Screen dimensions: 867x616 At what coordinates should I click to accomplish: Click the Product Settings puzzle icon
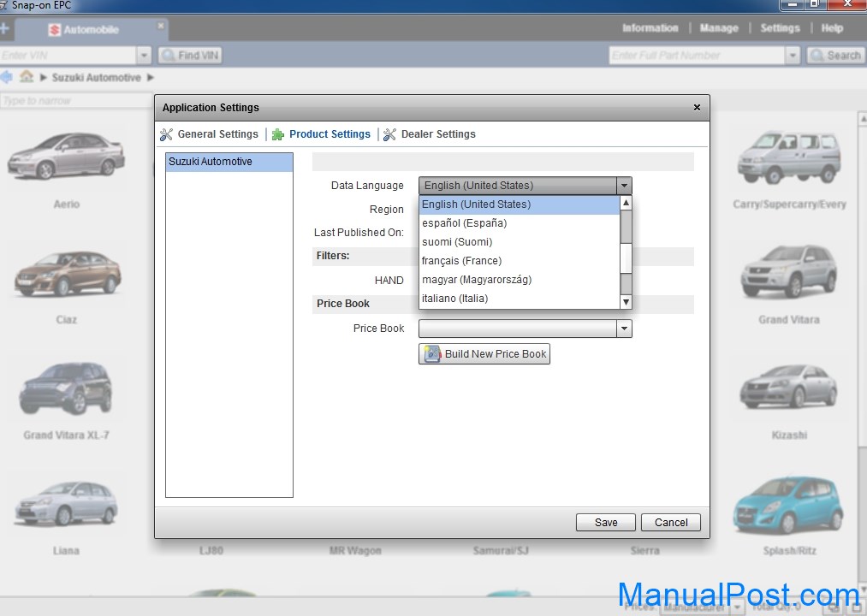[x=277, y=134]
